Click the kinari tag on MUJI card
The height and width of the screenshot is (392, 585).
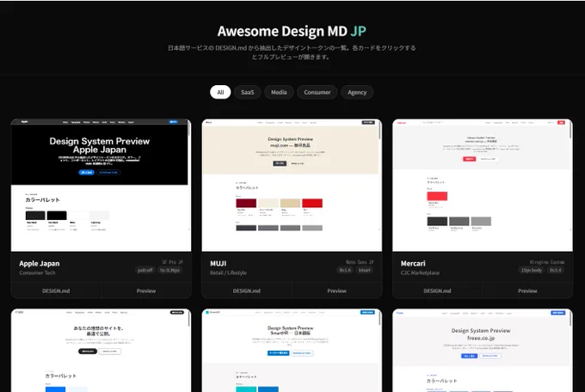tap(364, 270)
